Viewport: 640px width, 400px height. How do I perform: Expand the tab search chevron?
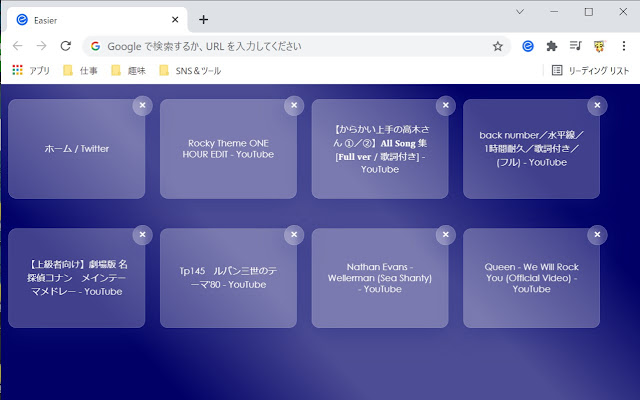[520, 12]
